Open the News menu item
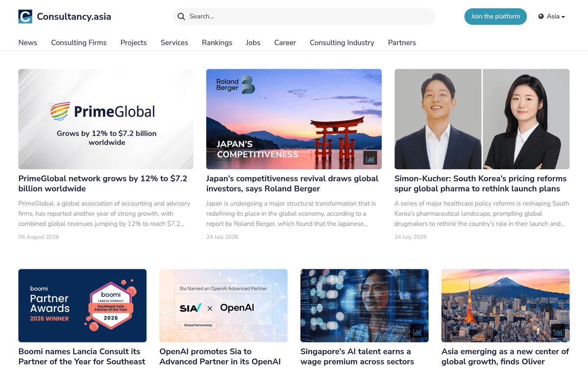The width and height of the screenshot is (588, 368). click(x=28, y=43)
